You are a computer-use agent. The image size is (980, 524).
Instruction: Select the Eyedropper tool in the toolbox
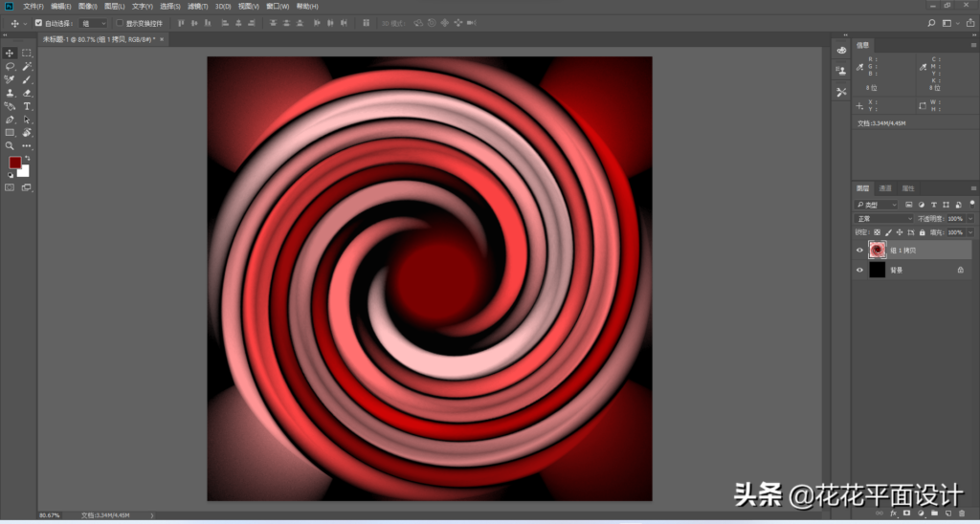tap(10, 80)
